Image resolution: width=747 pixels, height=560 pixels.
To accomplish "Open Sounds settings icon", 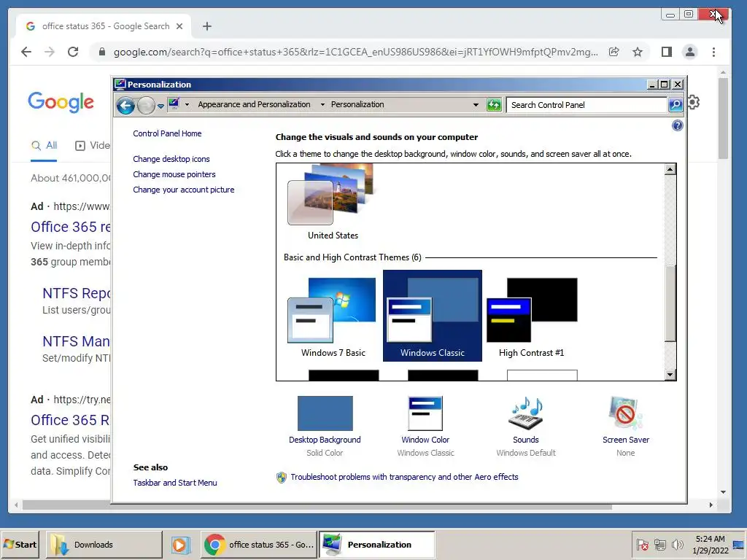I will (x=526, y=413).
